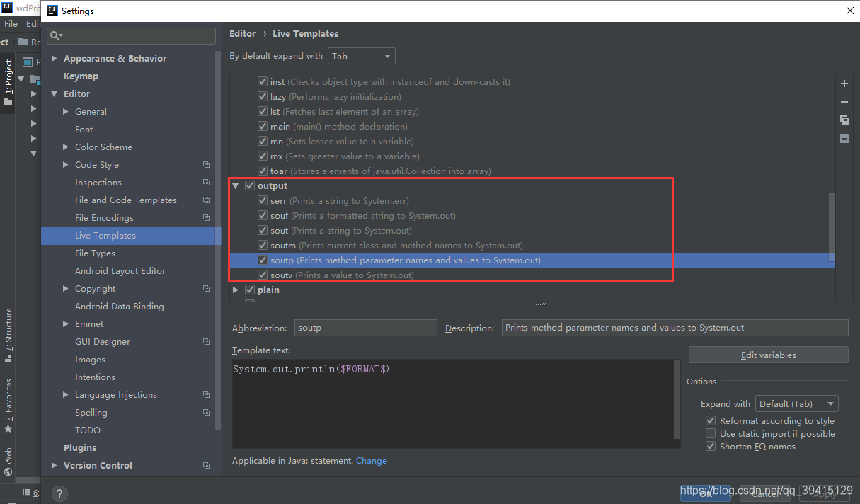Expand the Version Control section

click(x=55, y=466)
